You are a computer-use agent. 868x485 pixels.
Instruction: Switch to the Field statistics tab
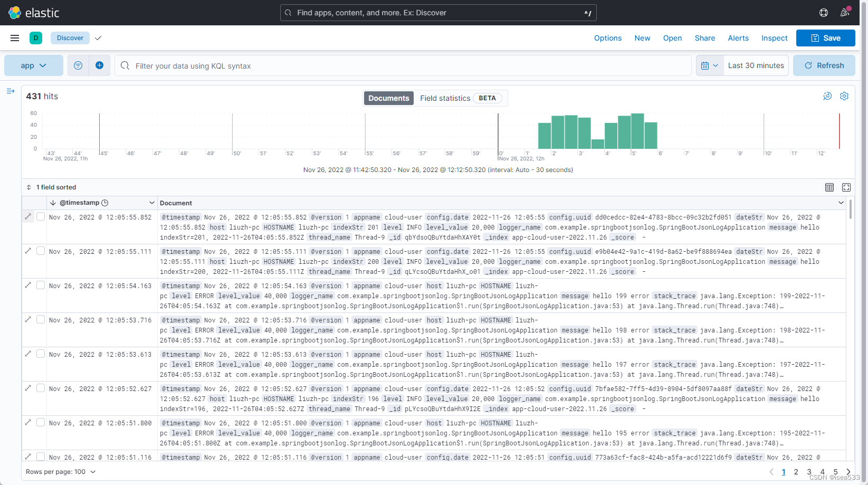tap(445, 98)
